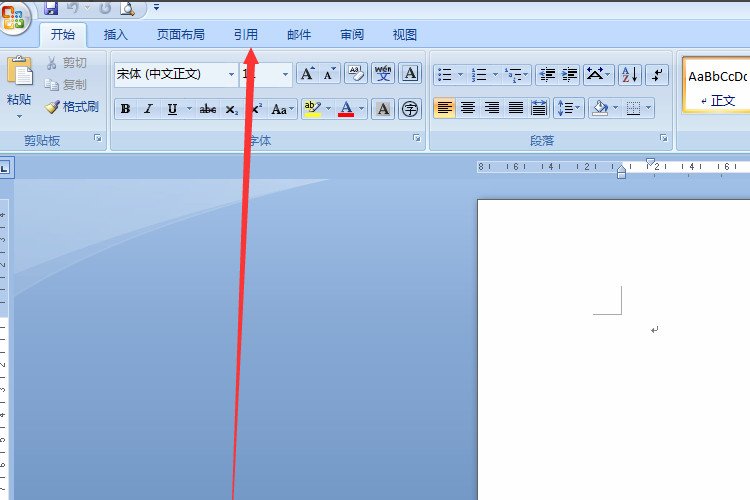Save the document from quick access toolbar
Image resolution: width=750 pixels, height=500 pixels.
[51, 8]
